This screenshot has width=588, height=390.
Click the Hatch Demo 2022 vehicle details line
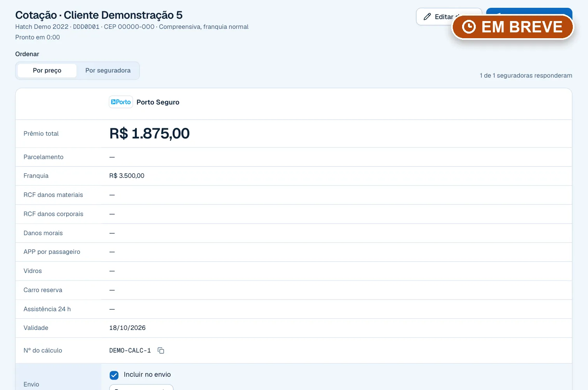click(x=132, y=27)
